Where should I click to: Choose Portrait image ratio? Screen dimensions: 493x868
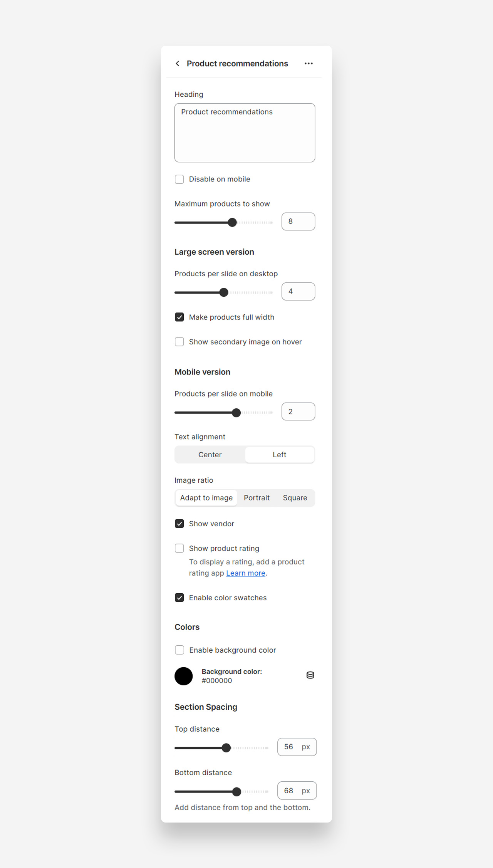pyautogui.click(x=257, y=498)
